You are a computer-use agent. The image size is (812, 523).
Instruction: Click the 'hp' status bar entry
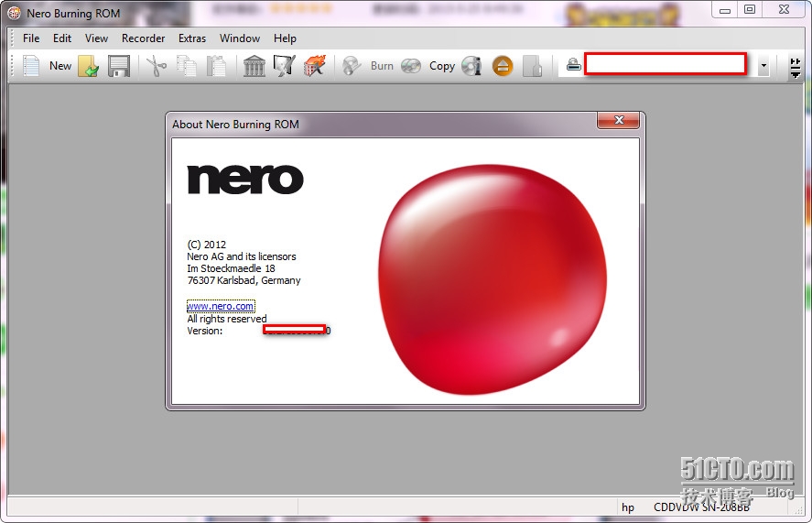coord(628,507)
